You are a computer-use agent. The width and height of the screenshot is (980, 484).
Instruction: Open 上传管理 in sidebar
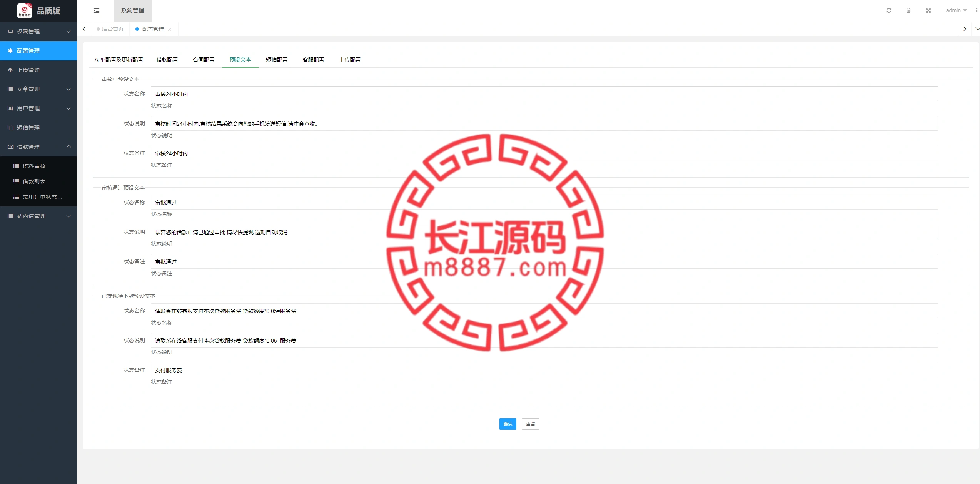[38, 70]
